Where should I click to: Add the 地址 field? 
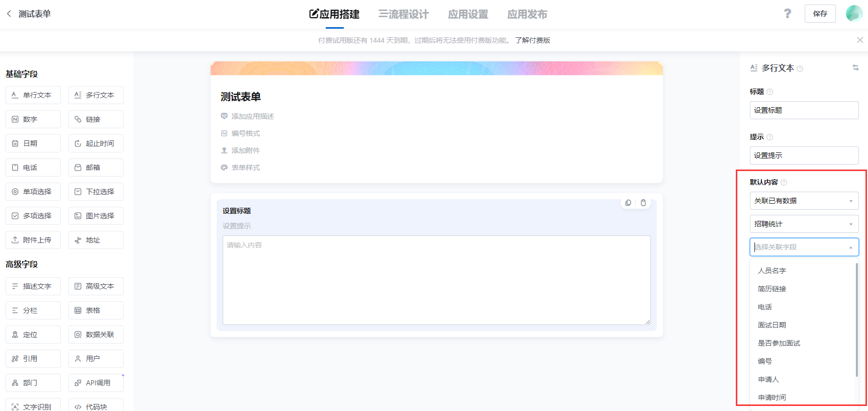click(96, 240)
